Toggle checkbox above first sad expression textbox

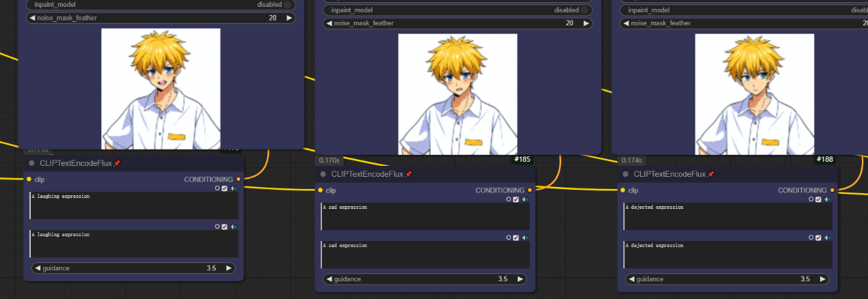[516, 199]
